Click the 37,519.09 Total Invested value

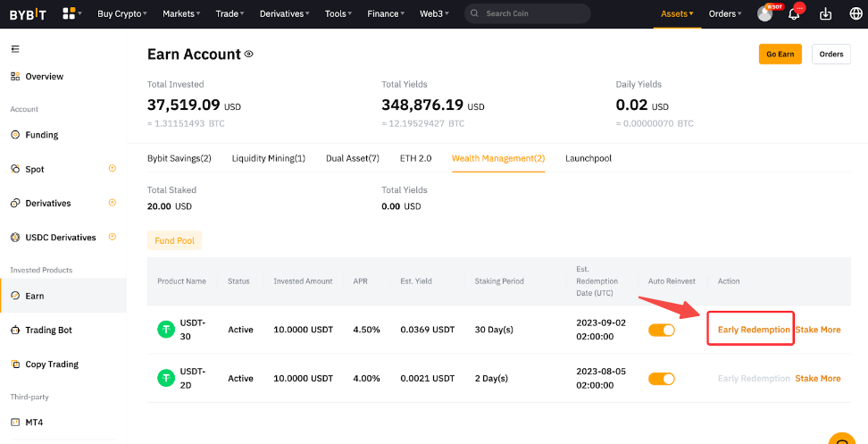coord(184,105)
